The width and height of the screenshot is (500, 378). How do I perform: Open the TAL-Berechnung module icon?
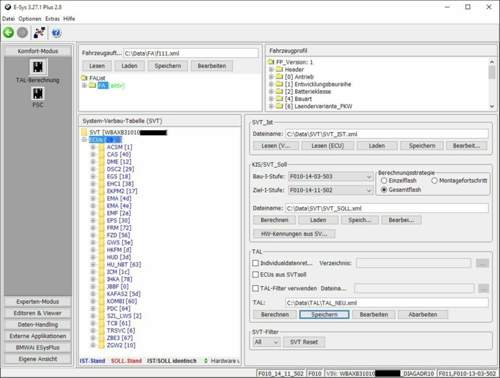38,67
